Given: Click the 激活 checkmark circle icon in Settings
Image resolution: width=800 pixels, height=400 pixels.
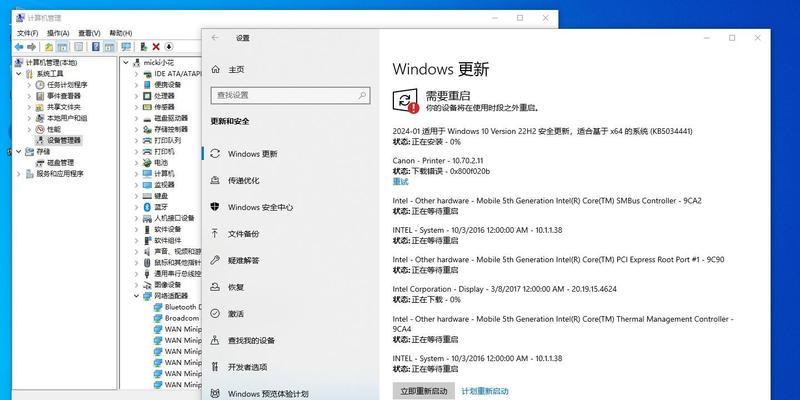Looking at the screenshot, I should pyautogui.click(x=215, y=314).
